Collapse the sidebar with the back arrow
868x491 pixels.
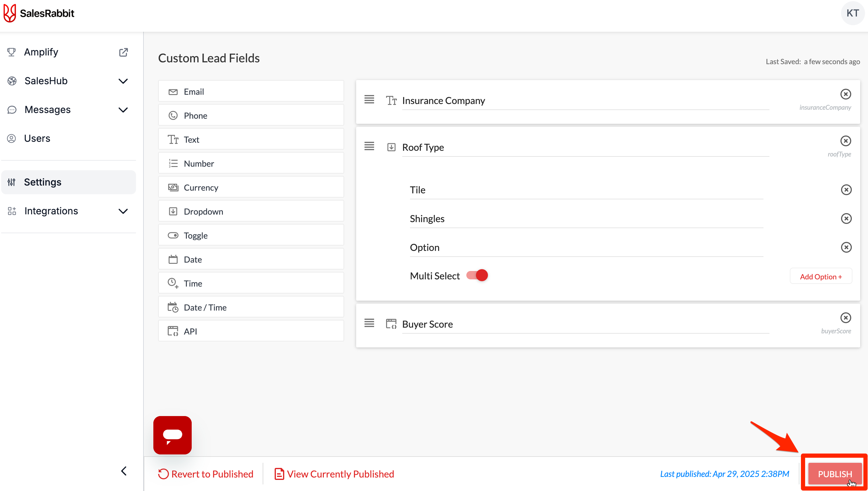point(124,471)
